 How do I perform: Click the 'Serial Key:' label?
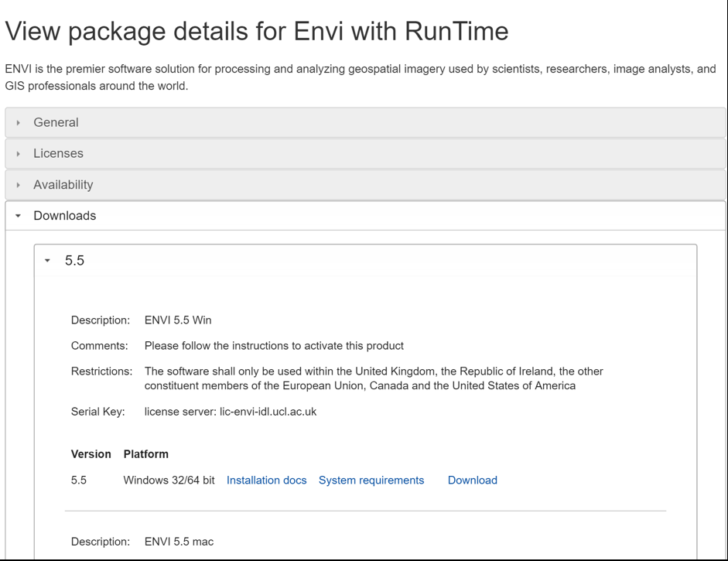(98, 412)
